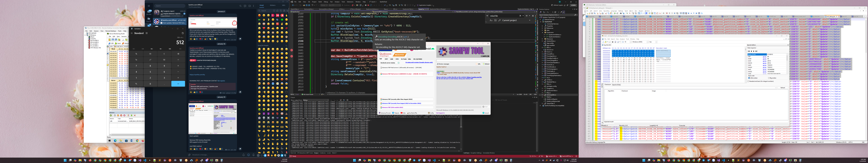Toggle Calculator keep-on-top icon beside Standard
Viewport: 868px width, 163px height.
click(x=147, y=33)
